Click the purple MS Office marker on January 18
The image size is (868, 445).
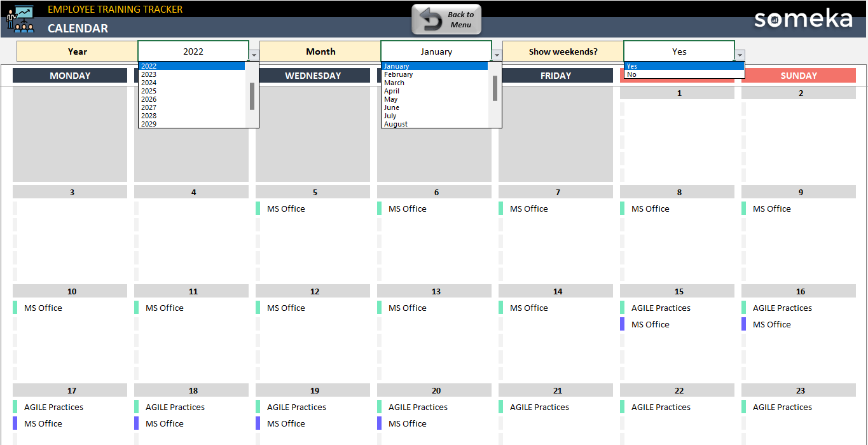(138, 423)
